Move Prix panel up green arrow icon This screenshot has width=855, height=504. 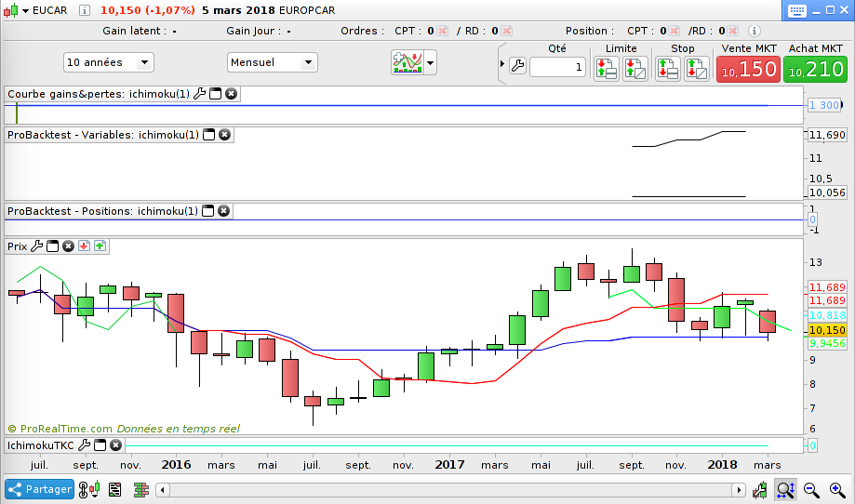[100, 246]
